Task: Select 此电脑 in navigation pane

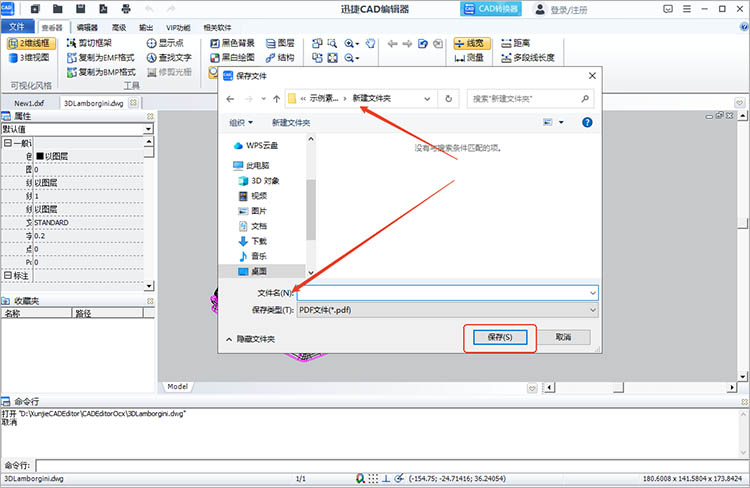Action: (252, 166)
